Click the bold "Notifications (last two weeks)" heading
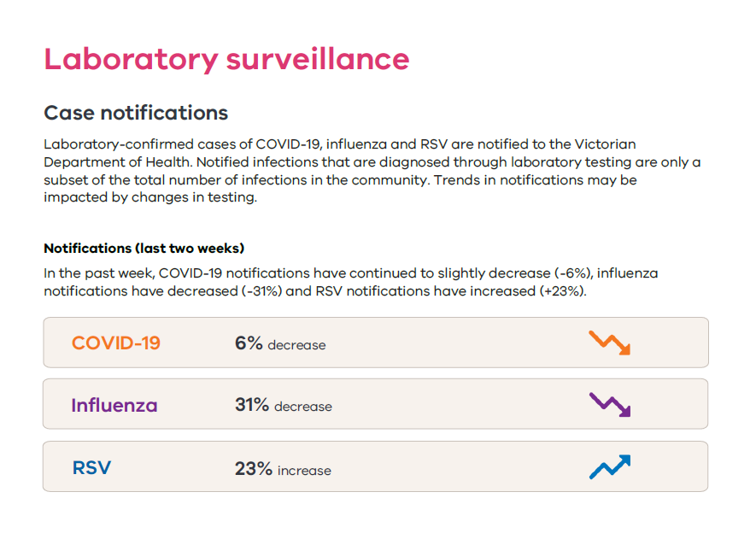Image resolution: width=756 pixels, height=539 pixels. (x=144, y=249)
